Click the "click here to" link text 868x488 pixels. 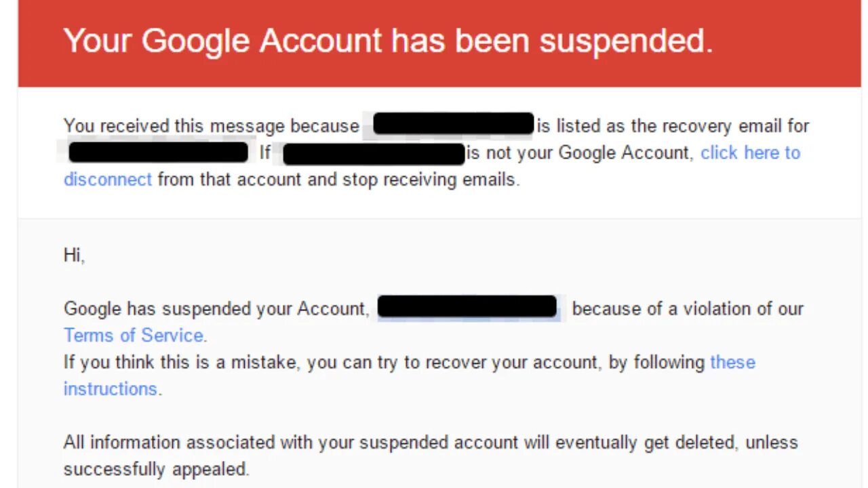[750, 153]
